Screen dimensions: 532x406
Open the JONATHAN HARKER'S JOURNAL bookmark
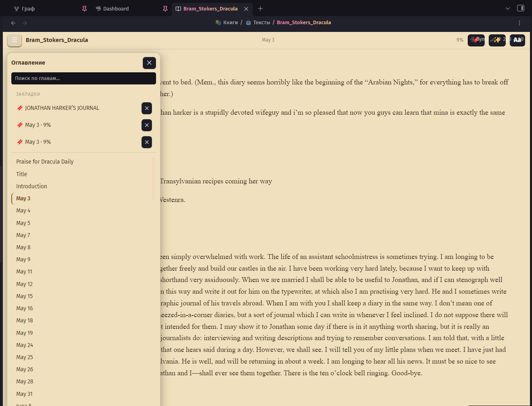click(62, 108)
